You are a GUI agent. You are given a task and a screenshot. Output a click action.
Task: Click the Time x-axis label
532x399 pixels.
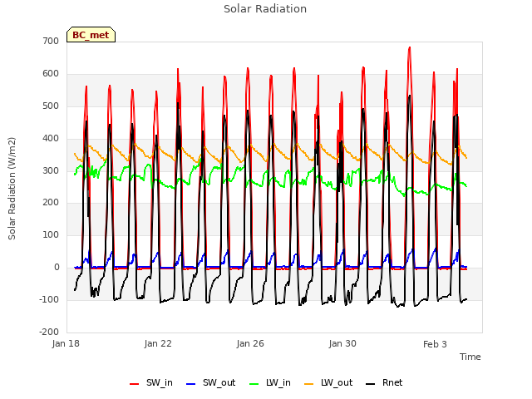(470, 357)
